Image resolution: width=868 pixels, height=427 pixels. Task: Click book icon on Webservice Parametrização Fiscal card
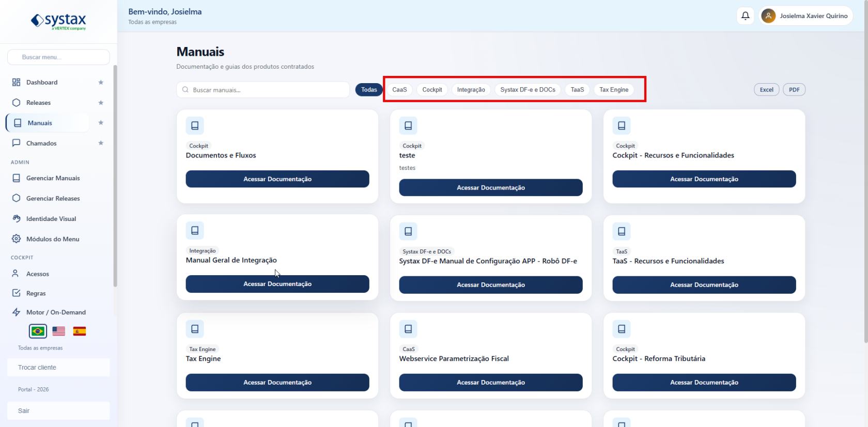[x=408, y=329]
